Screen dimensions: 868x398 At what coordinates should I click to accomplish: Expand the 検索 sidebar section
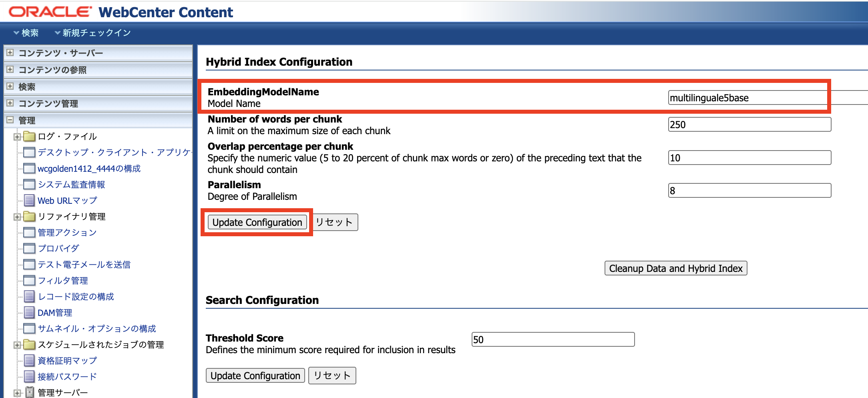pyautogui.click(x=10, y=86)
